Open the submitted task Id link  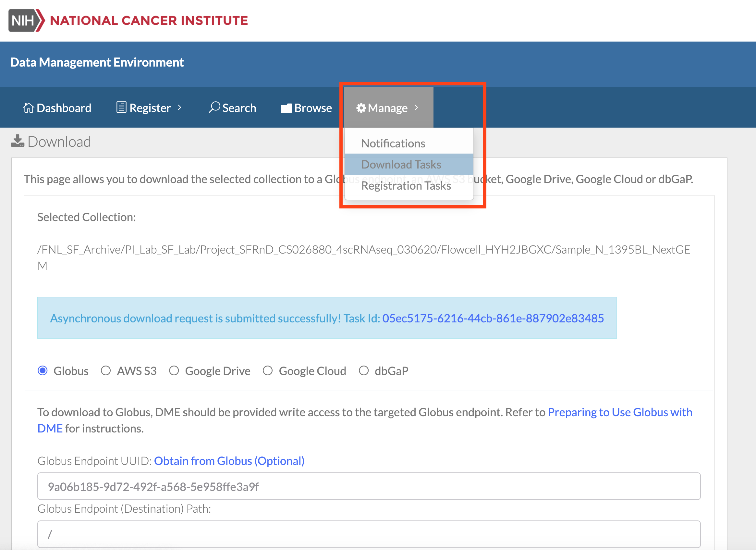coord(493,318)
